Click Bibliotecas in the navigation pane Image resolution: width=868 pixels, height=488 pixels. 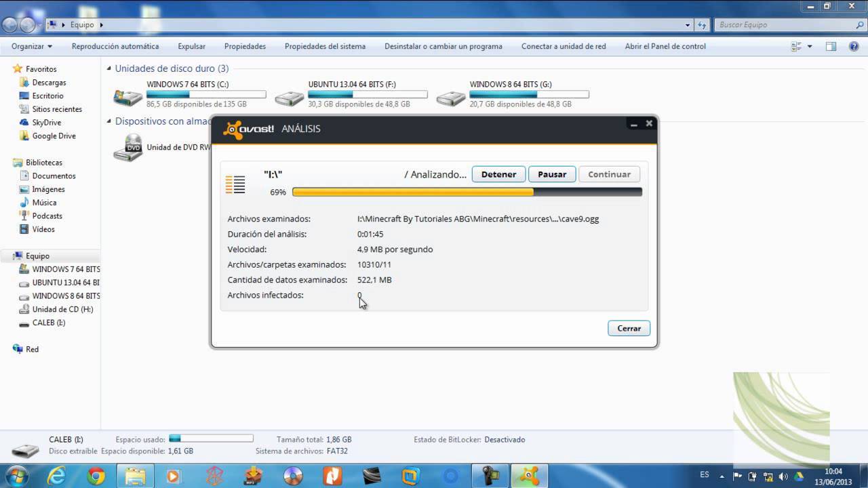(x=43, y=163)
